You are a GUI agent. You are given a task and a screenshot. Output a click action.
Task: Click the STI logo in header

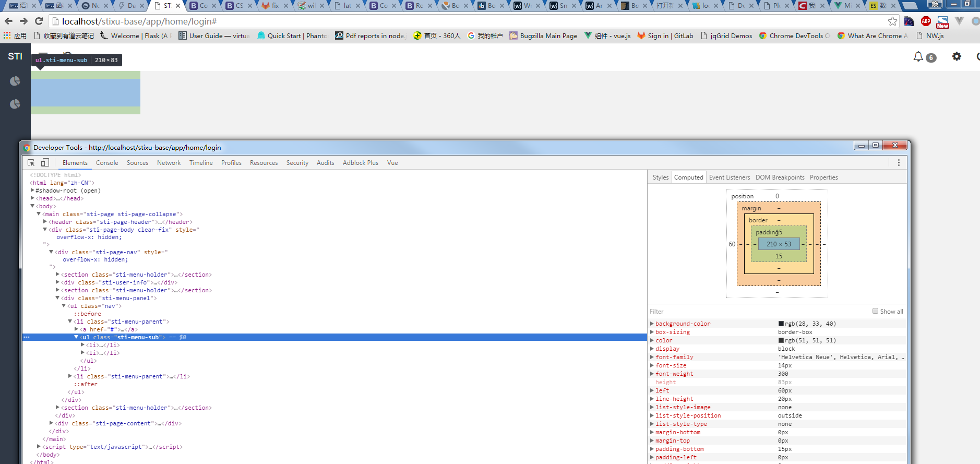point(15,56)
